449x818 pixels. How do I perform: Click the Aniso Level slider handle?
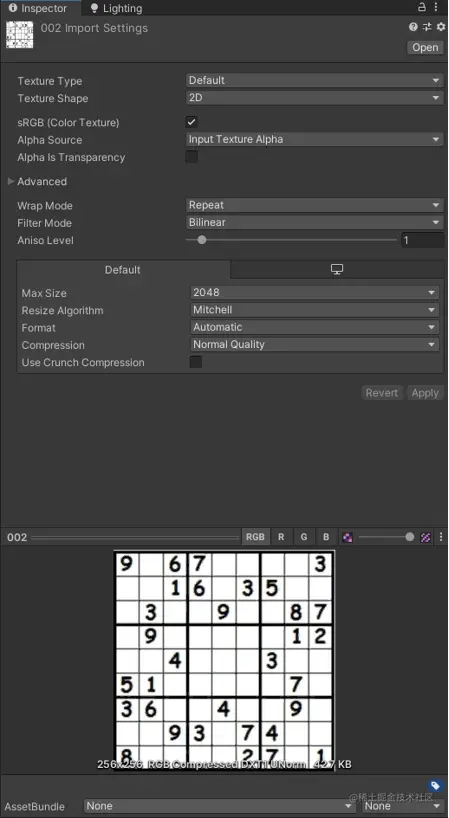(x=202, y=240)
